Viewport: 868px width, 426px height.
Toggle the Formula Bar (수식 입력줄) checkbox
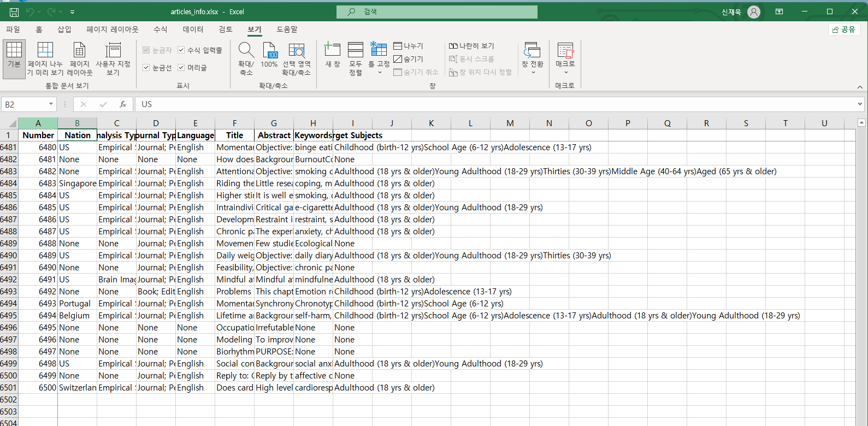coord(181,50)
